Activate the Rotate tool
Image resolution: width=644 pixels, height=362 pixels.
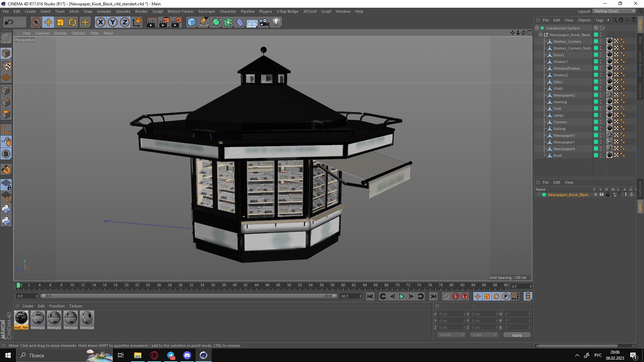(72, 22)
